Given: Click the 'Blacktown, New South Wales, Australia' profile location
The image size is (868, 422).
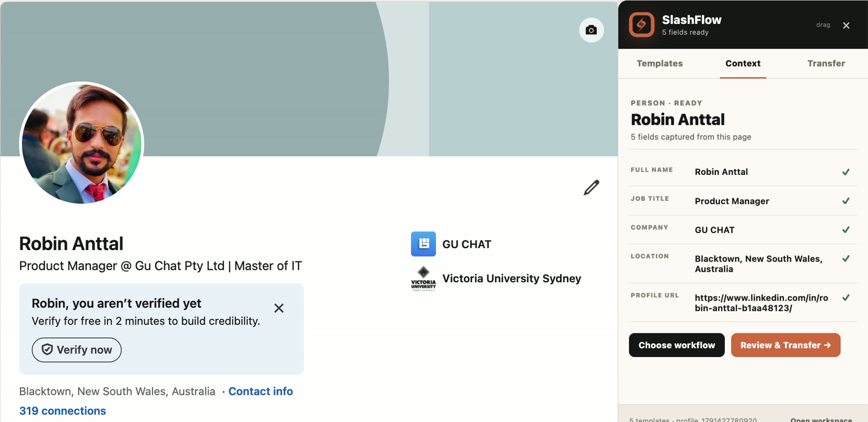Looking at the screenshot, I should coord(117,391).
